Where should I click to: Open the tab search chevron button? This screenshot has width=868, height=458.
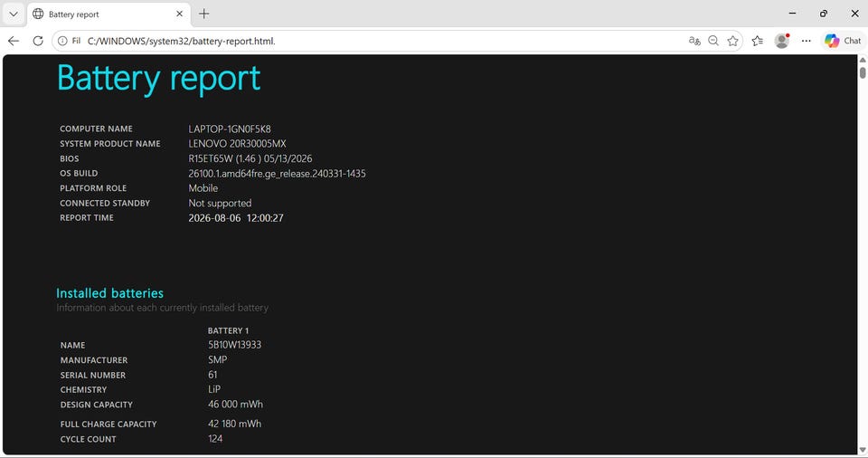[x=14, y=14]
